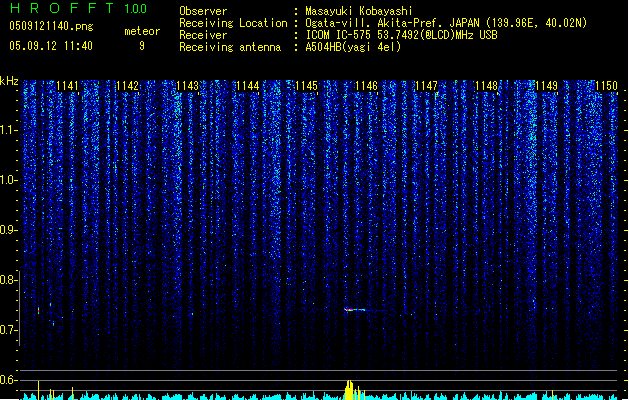Click the meteor count value 9
The image size is (629, 400).
142,46
